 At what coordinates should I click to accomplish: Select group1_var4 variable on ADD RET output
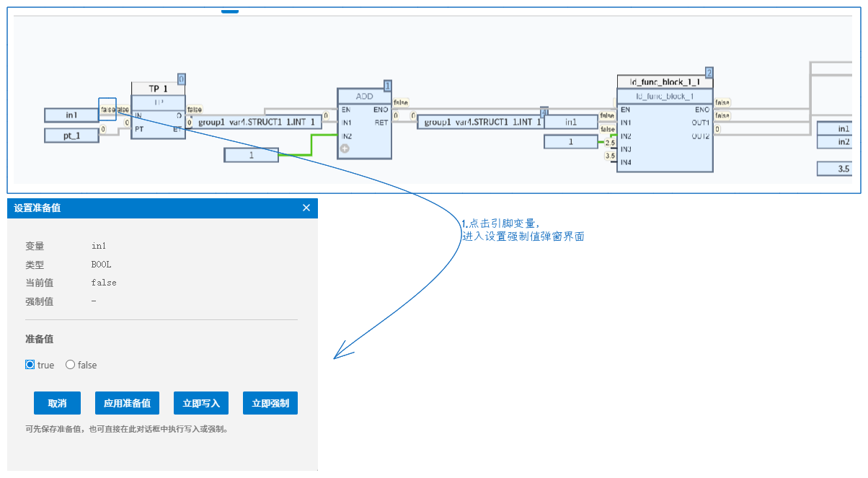tap(480, 122)
